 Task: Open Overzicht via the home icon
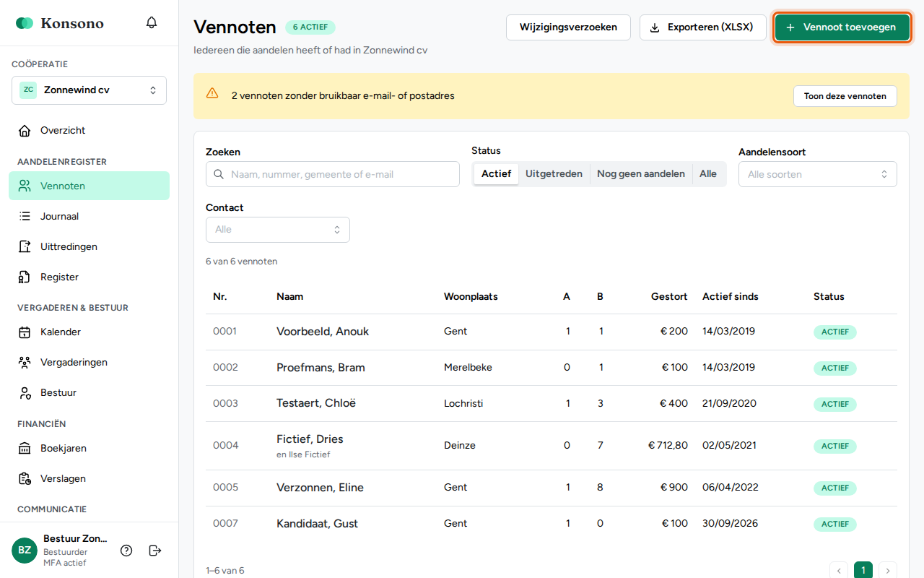tap(25, 131)
